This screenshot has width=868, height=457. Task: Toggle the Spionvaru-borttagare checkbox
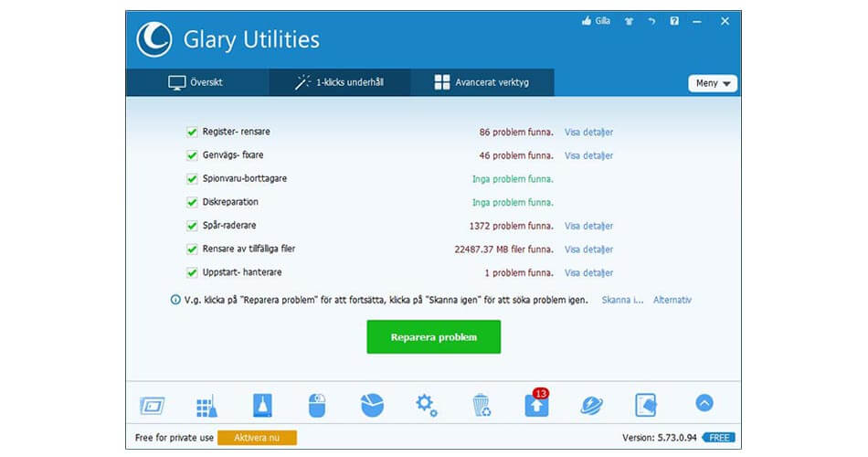192,178
